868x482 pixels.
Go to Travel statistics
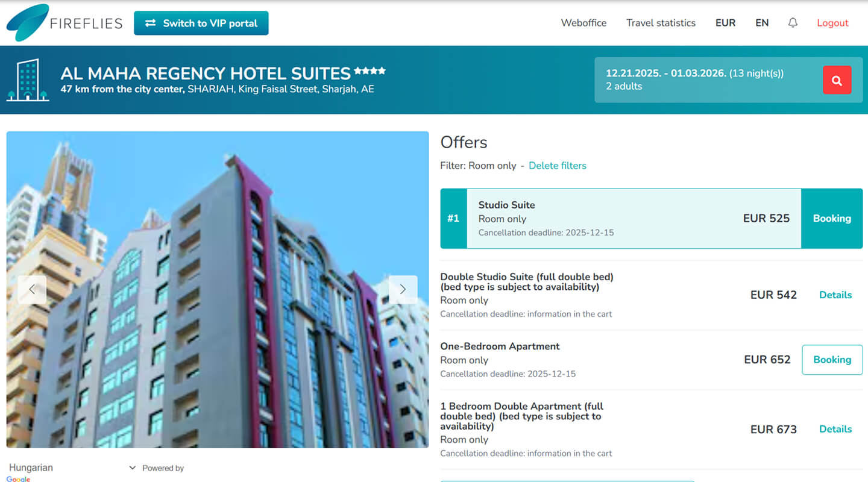pos(661,23)
